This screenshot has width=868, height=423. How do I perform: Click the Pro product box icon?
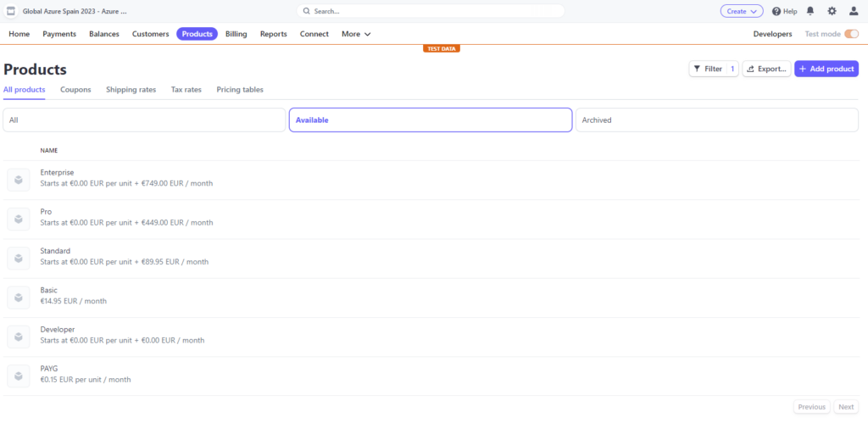19,219
